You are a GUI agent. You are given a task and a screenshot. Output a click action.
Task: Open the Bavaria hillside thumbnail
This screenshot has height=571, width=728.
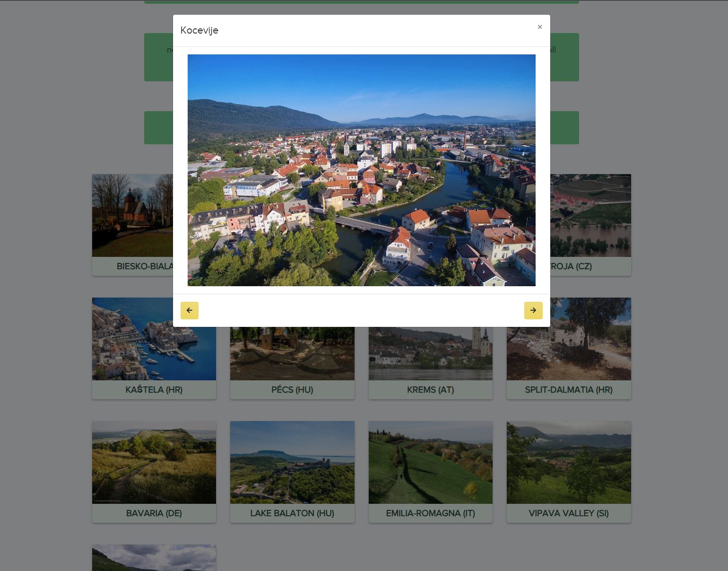(154, 462)
